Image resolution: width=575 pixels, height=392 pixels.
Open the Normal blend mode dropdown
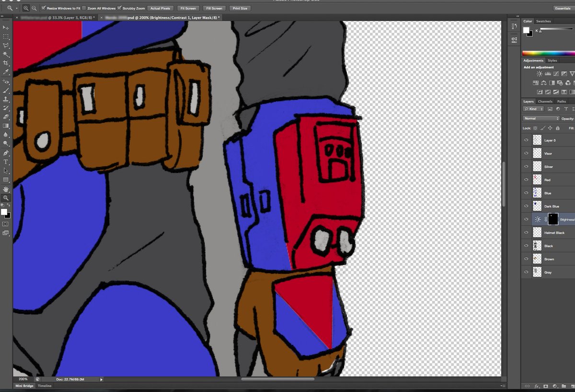pos(541,118)
